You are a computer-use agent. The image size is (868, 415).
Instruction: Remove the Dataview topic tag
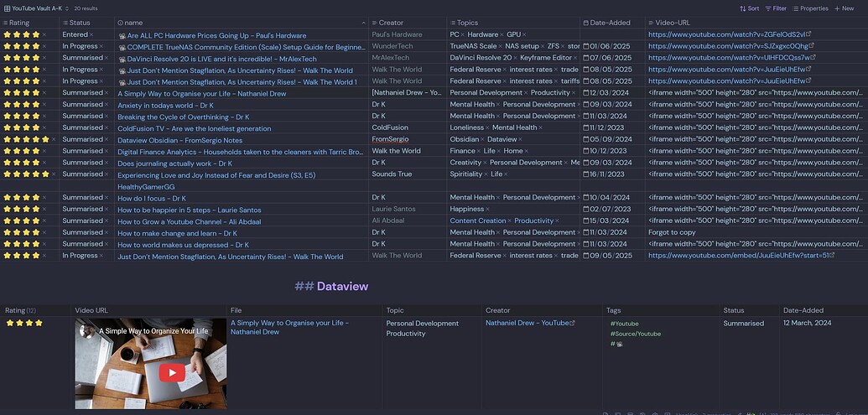coord(520,139)
